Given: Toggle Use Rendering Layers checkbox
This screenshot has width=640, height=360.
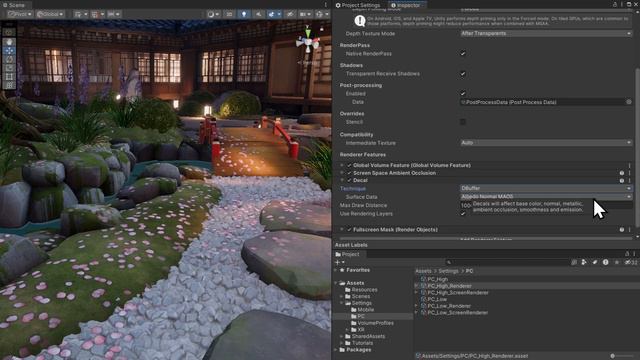Looking at the screenshot, I should pyautogui.click(x=463, y=214).
